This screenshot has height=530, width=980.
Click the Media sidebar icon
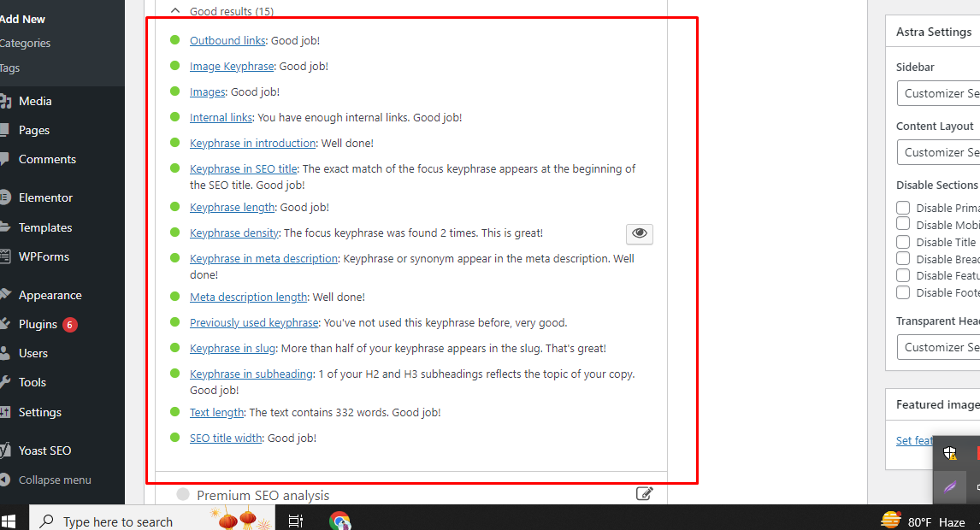click(x=6, y=101)
